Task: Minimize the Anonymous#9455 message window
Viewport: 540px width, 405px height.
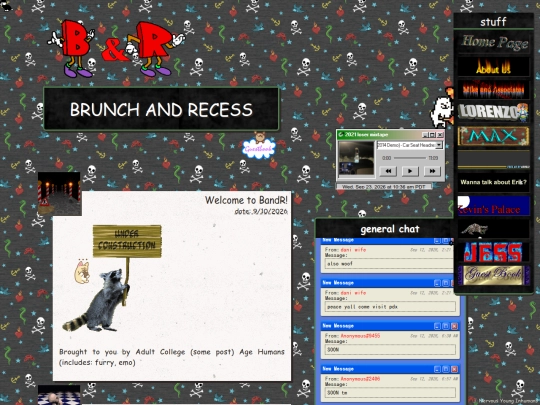Action: coord(437,326)
